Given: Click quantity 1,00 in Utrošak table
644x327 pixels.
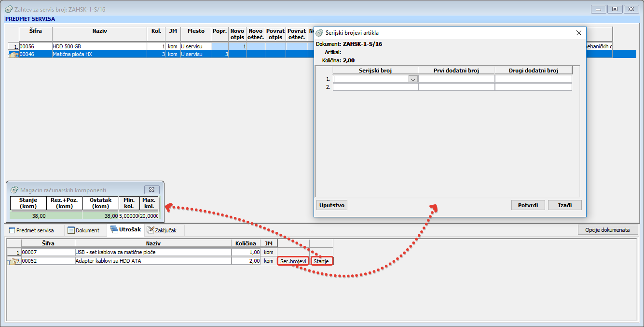Looking at the screenshot, I should (246, 252).
